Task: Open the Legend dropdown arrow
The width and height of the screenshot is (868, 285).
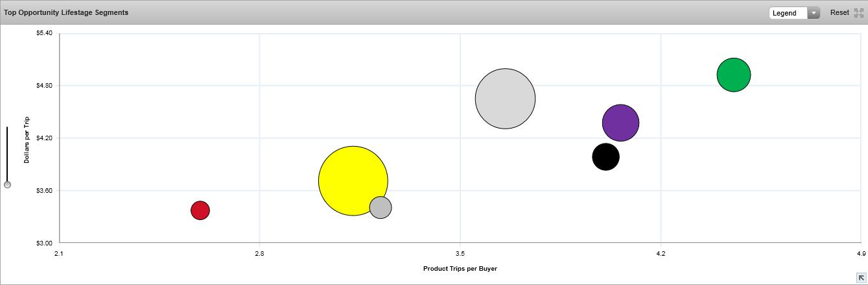Action: tap(814, 13)
